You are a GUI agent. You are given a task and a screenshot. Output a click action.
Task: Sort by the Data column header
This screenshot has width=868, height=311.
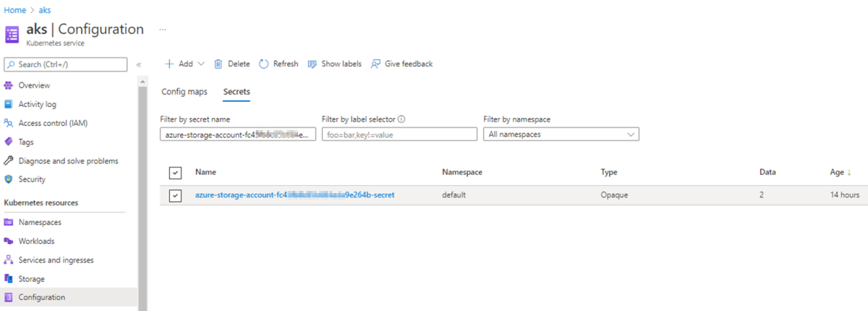(x=767, y=172)
